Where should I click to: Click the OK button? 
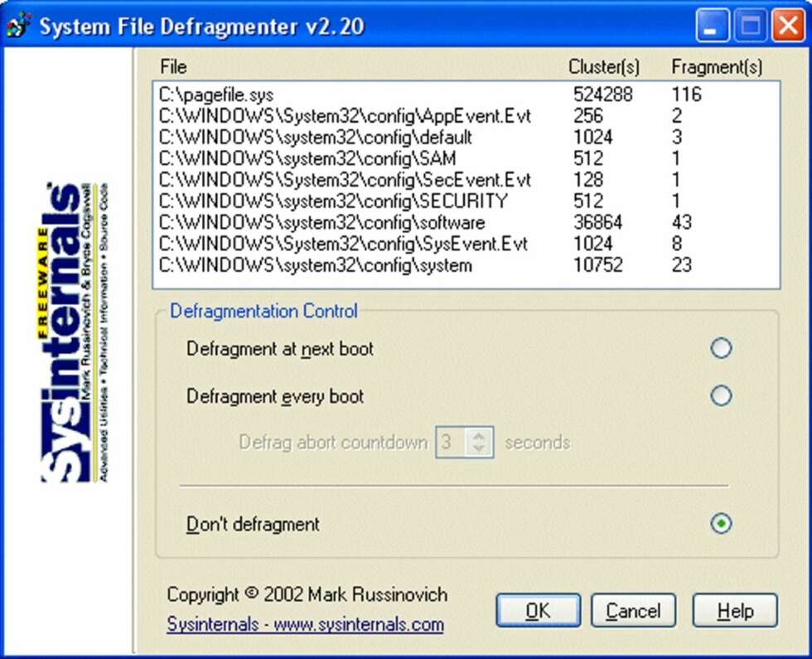(538, 610)
